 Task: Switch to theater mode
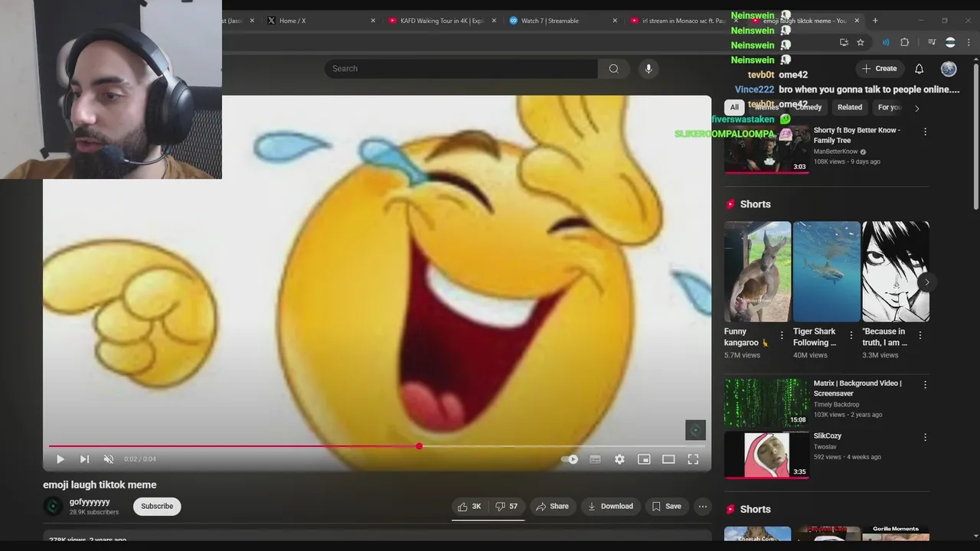668,459
